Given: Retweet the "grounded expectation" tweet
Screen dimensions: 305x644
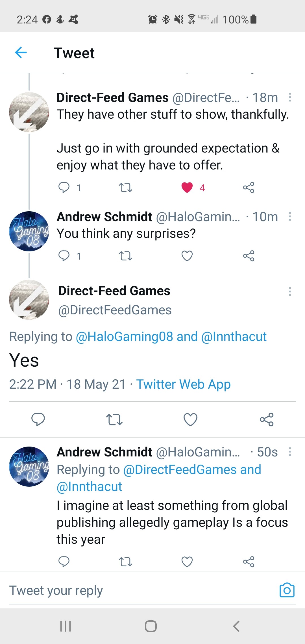Looking at the screenshot, I should tap(125, 188).
